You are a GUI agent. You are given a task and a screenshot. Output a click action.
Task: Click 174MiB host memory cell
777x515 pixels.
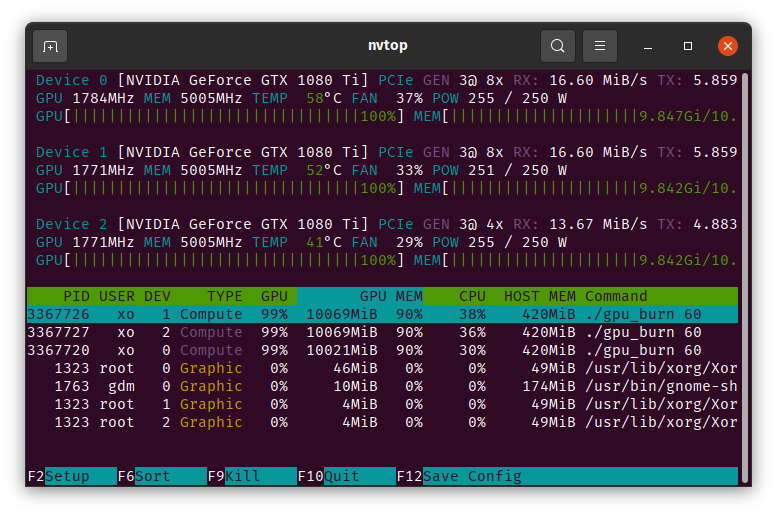point(549,386)
